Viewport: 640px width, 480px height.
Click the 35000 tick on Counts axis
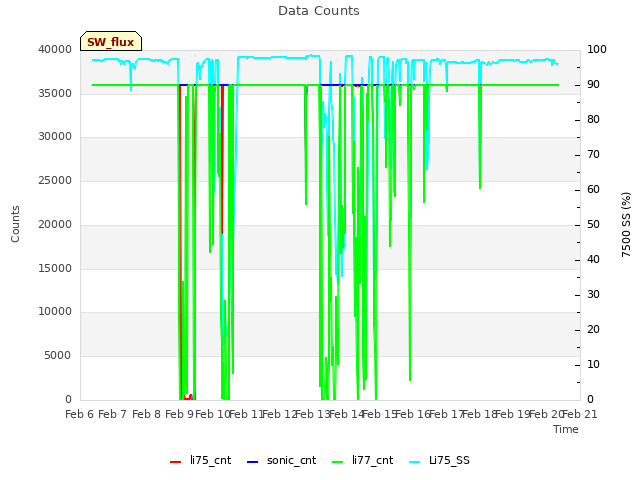click(x=55, y=93)
